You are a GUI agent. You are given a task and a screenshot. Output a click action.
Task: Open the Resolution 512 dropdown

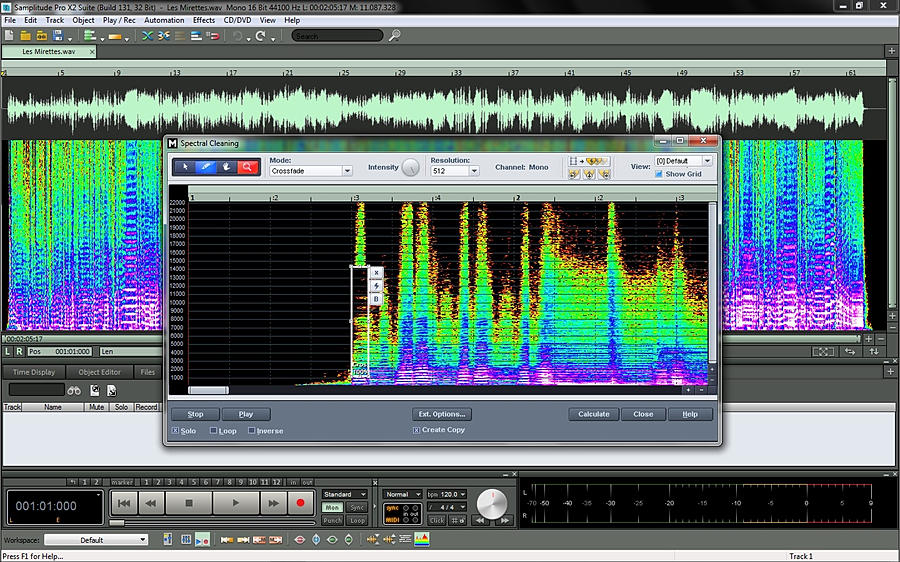pos(455,171)
